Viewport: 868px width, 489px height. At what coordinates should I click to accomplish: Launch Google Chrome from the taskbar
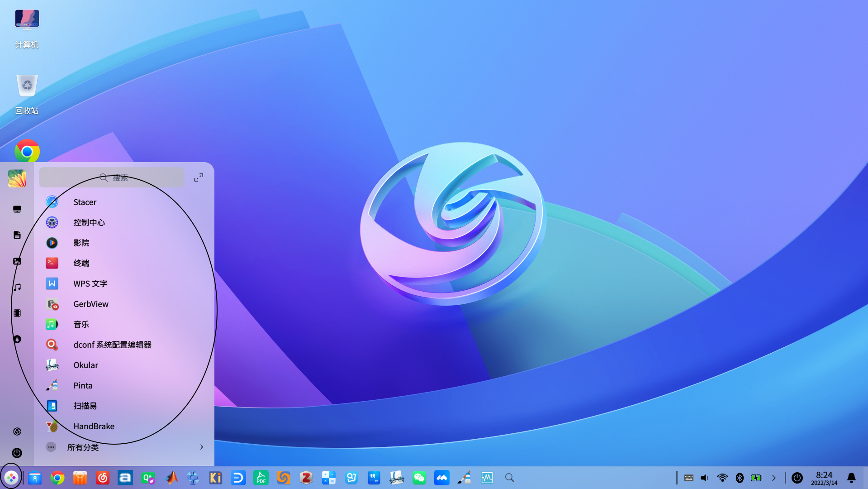click(x=57, y=478)
